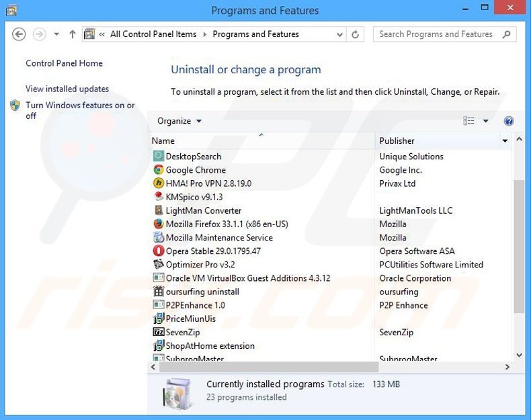The image size is (531, 420).
Task: Click the P2PEnhance icon
Action: (158, 305)
